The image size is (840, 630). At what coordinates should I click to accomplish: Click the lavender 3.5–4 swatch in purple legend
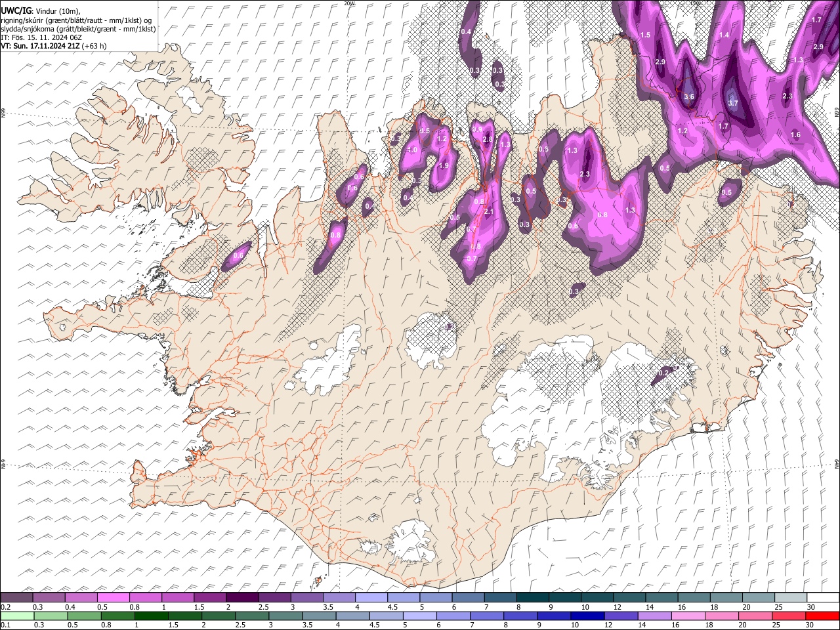click(339, 597)
